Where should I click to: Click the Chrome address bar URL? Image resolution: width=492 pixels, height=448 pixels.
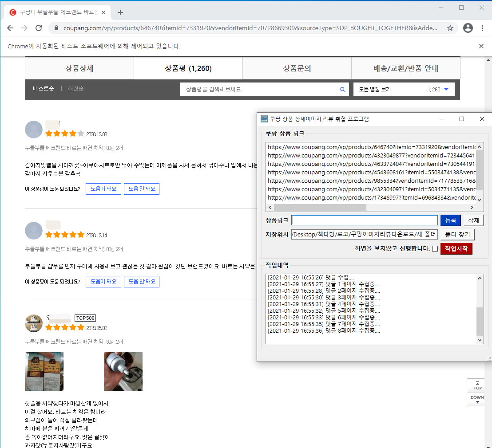coord(250,28)
